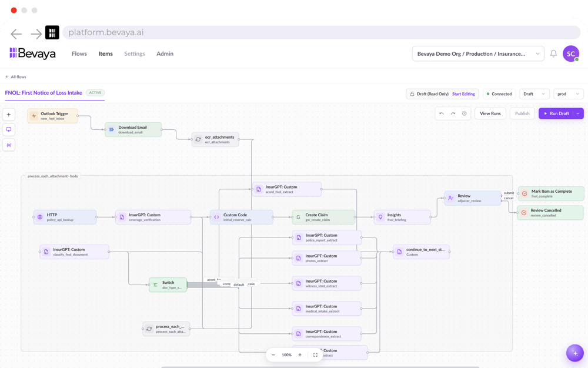
Task: Click View Runs button
Action: click(x=490, y=113)
